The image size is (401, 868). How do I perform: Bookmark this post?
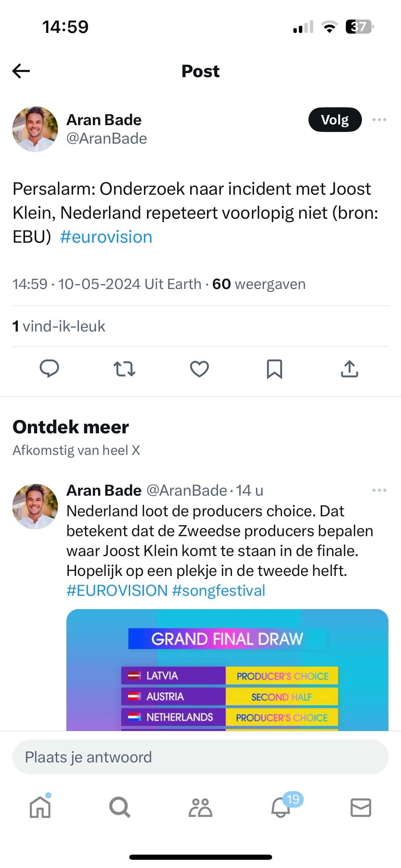275,369
